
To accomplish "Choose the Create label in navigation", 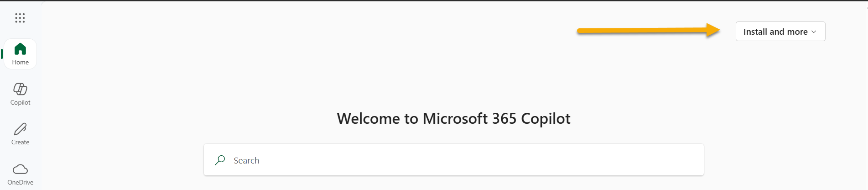I will tap(20, 142).
